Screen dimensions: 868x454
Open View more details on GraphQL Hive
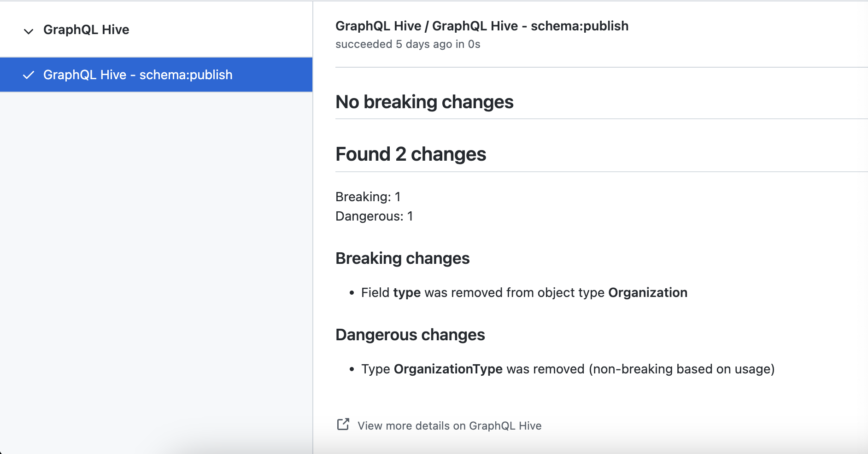(x=449, y=426)
